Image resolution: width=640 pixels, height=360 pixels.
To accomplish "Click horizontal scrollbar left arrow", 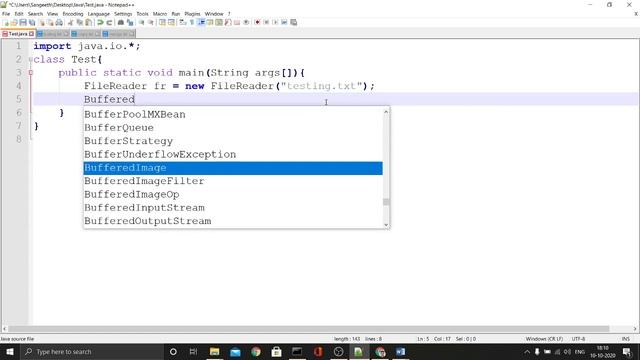I will [x=4, y=329].
